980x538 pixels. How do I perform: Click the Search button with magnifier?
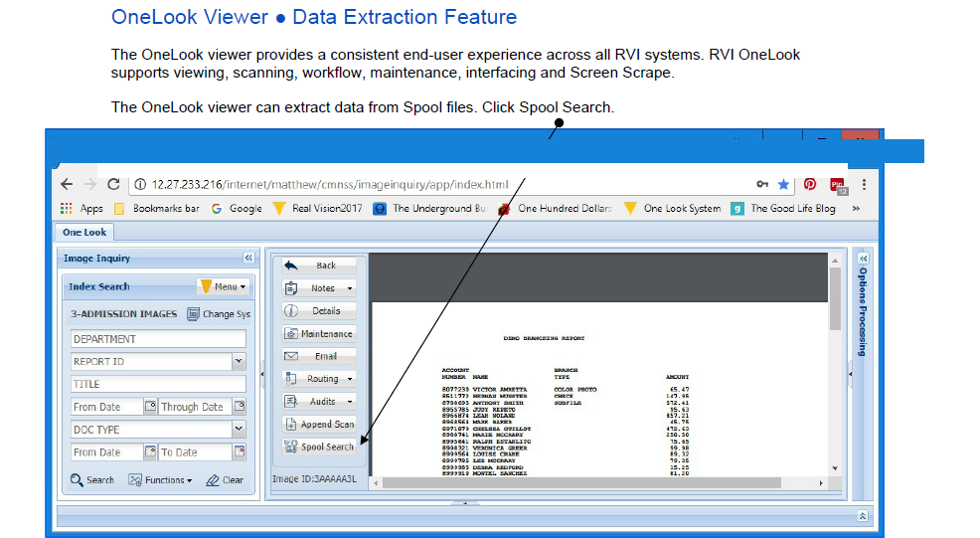coord(91,479)
